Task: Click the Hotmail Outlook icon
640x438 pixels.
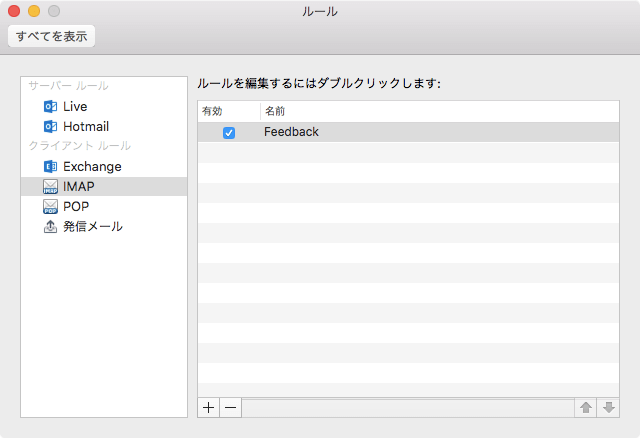Action: coord(50,126)
